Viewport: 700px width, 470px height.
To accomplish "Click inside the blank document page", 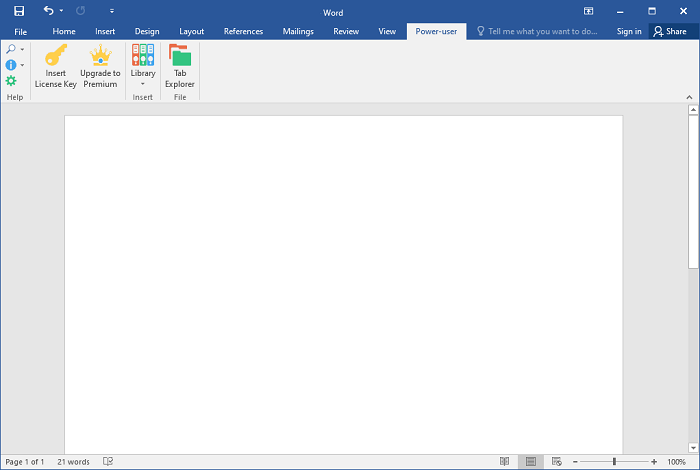I will [x=343, y=284].
